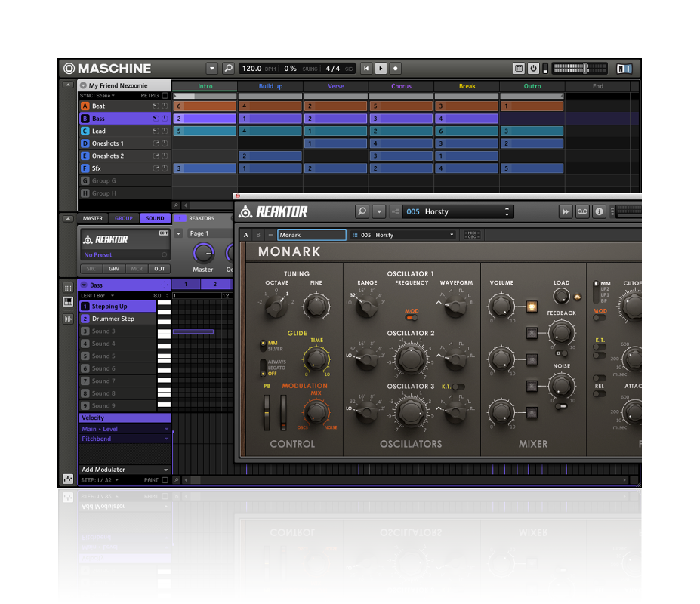Click the Native Instruments logo in the header

tap(624, 69)
